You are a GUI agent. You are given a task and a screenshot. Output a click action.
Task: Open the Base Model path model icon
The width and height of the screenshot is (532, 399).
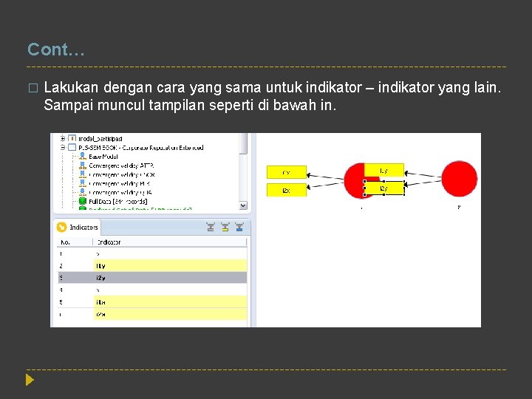[x=83, y=157]
